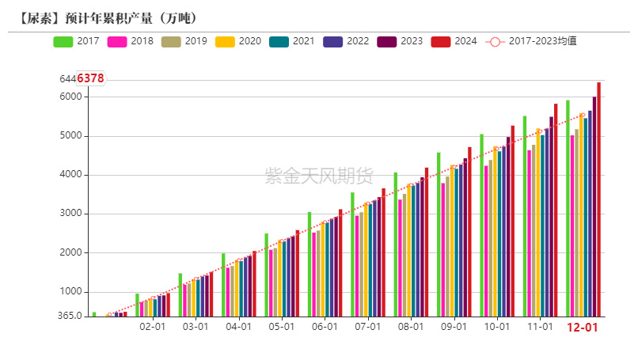Toggle the 2021 teal legend swatch

pyautogui.click(x=279, y=42)
